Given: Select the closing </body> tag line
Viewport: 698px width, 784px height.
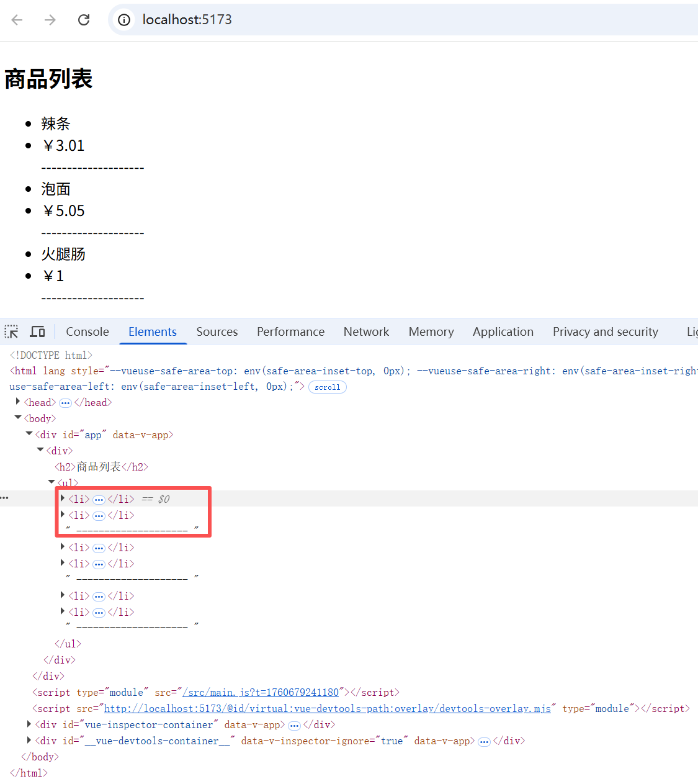Looking at the screenshot, I should pos(40,757).
